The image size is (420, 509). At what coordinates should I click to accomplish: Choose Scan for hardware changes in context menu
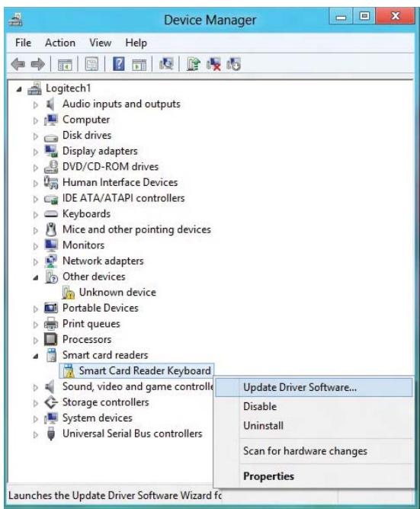point(314,451)
